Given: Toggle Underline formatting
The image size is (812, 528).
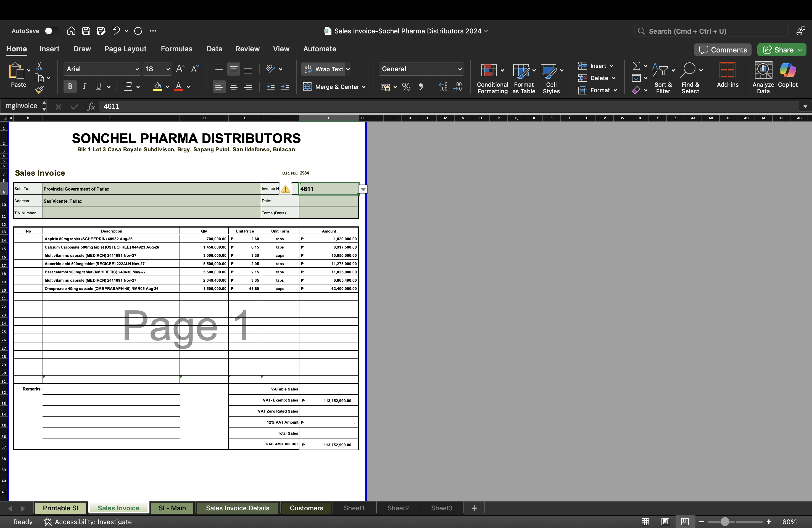Looking at the screenshot, I should tap(99, 87).
